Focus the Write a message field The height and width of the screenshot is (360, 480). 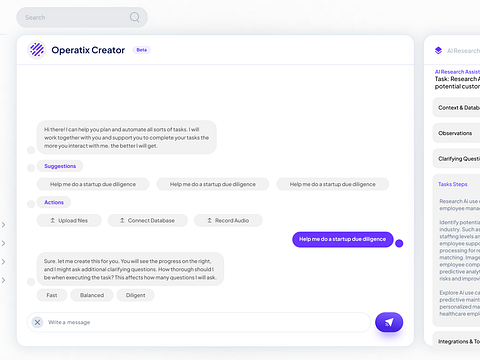[199, 322]
